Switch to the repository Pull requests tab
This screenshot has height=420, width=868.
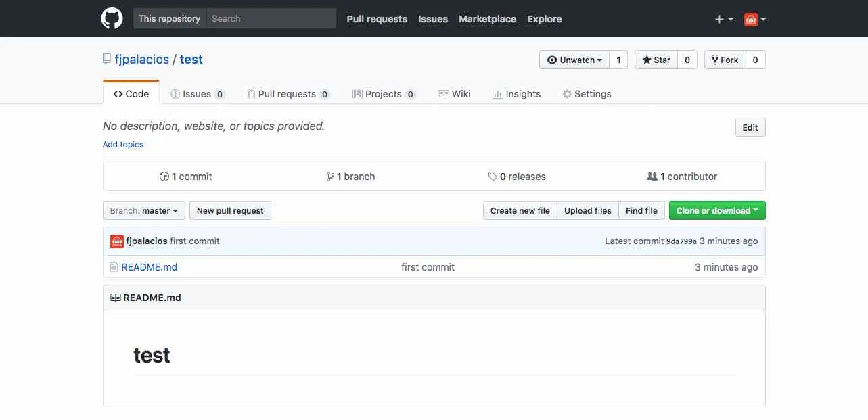tap(289, 94)
